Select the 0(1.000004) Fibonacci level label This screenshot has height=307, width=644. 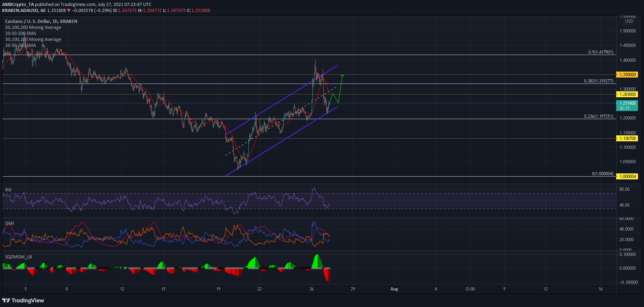(602, 174)
